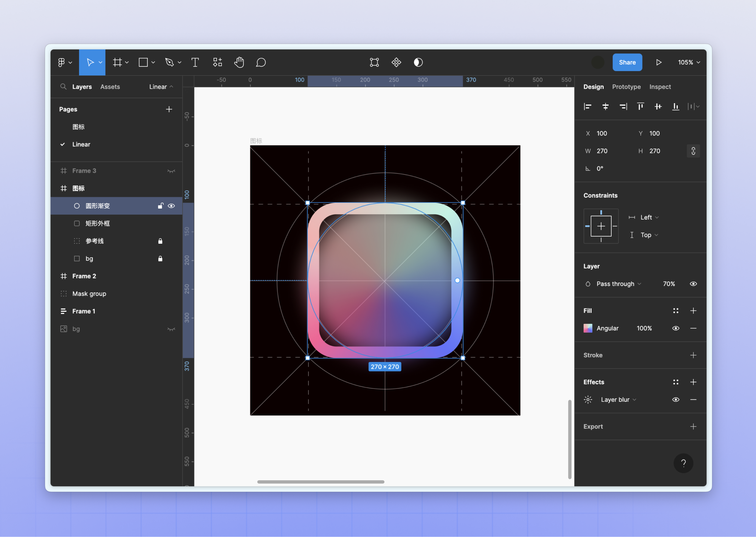Image resolution: width=756 pixels, height=537 pixels.
Task: Select the Text tool
Action: [x=195, y=62]
